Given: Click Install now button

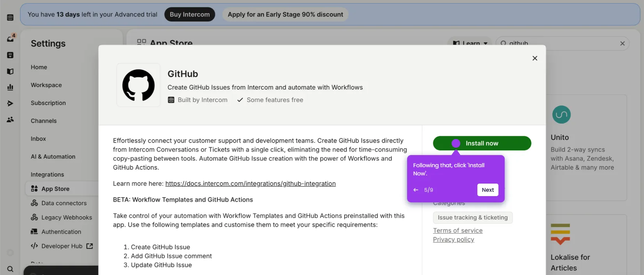Looking at the screenshot, I should pyautogui.click(x=482, y=143).
